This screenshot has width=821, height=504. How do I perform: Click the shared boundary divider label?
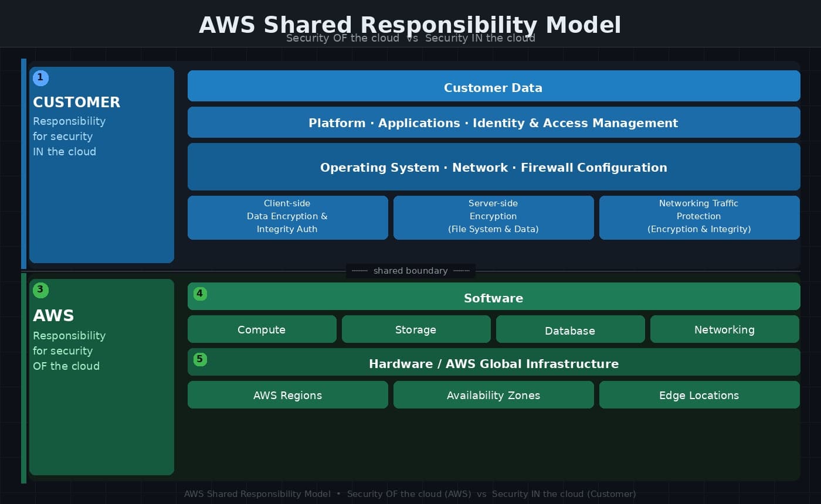pyautogui.click(x=410, y=271)
